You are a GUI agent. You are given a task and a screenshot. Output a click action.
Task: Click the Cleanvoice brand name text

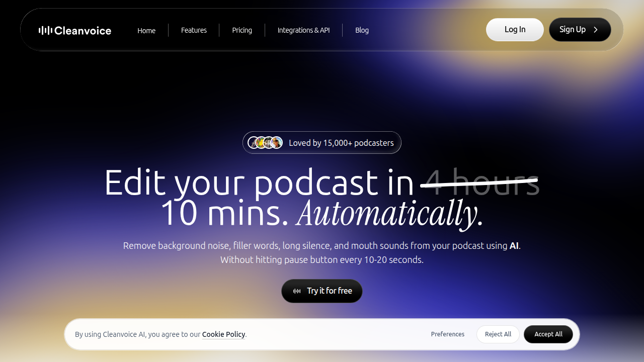tap(83, 31)
